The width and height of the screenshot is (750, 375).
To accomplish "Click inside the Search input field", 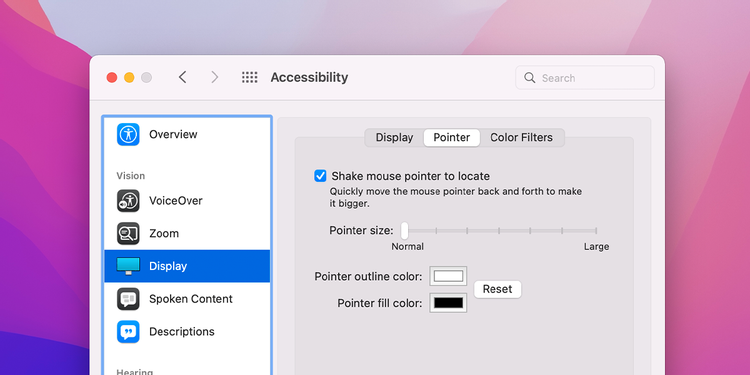I will pos(585,77).
